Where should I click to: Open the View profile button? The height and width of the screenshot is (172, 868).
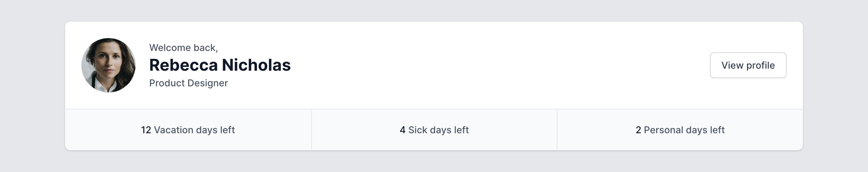point(748,65)
